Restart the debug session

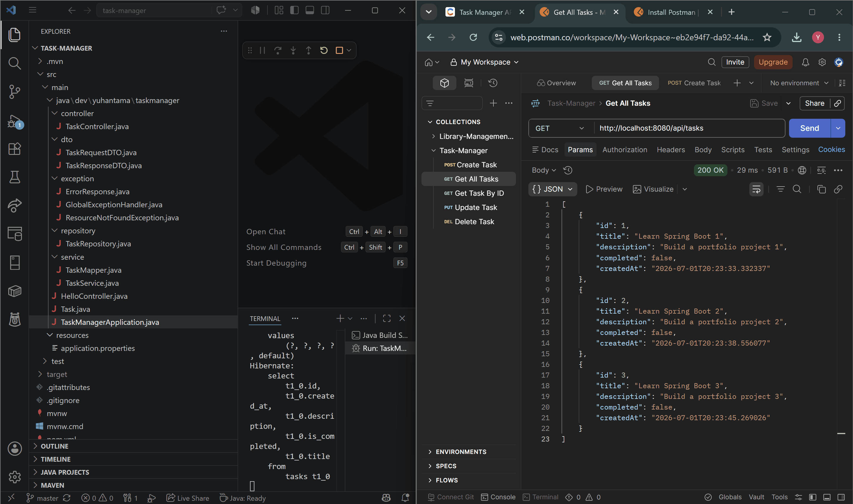pos(324,50)
